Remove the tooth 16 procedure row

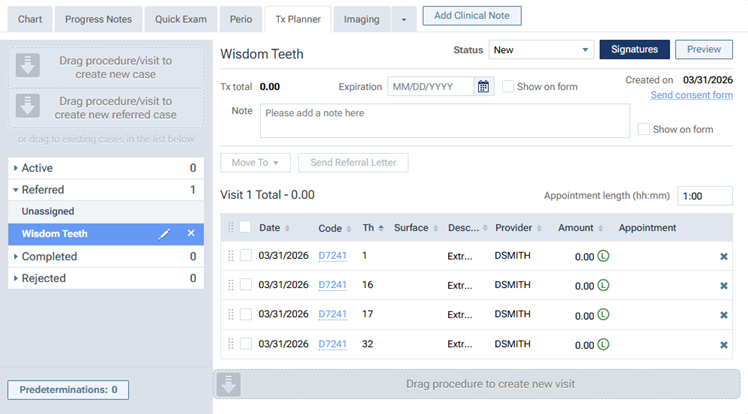[x=723, y=286]
